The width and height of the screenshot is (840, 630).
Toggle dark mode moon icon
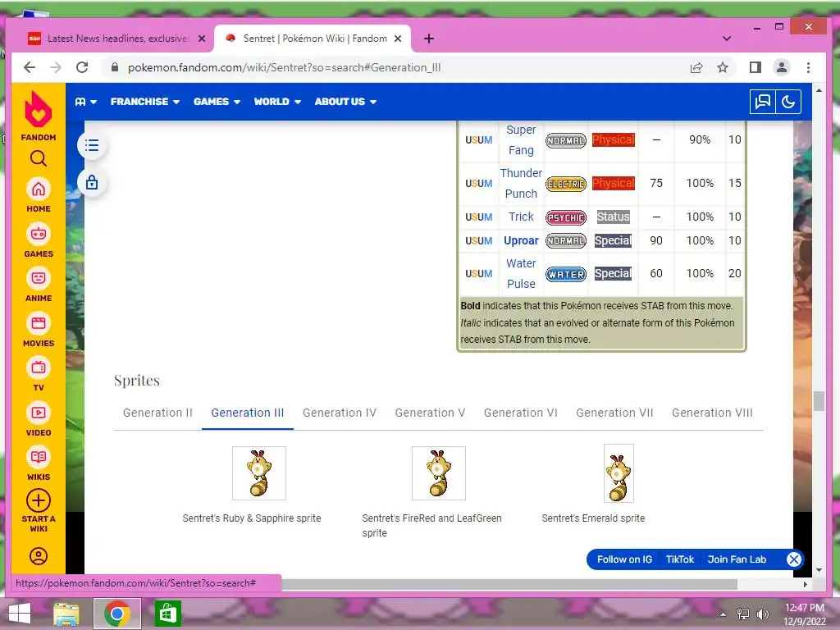click(x=788, y=102)
